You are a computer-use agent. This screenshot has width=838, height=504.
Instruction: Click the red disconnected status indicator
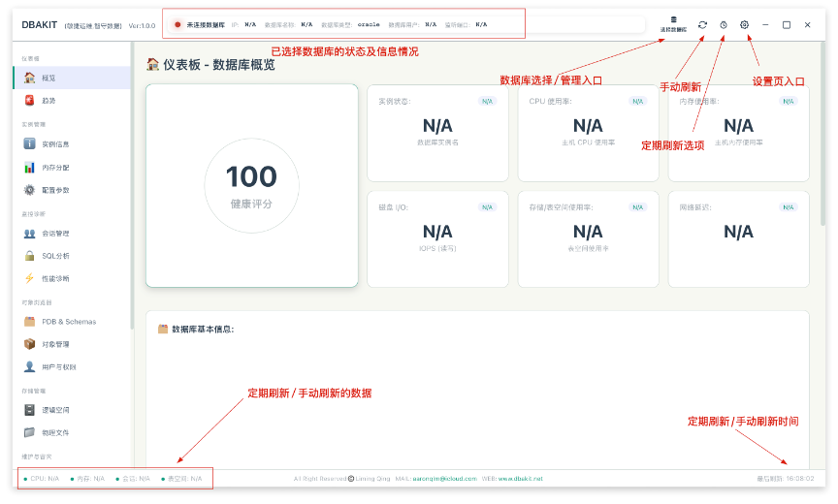click(177, 24)
